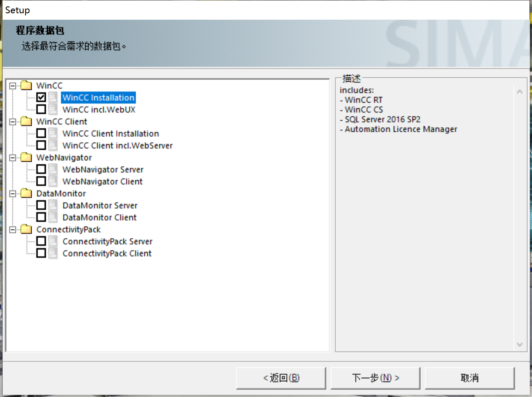Click the package icon beside WebNavigator Client
Screen dimensions: 532x397
pyautogui.click(x=53, y=181)
